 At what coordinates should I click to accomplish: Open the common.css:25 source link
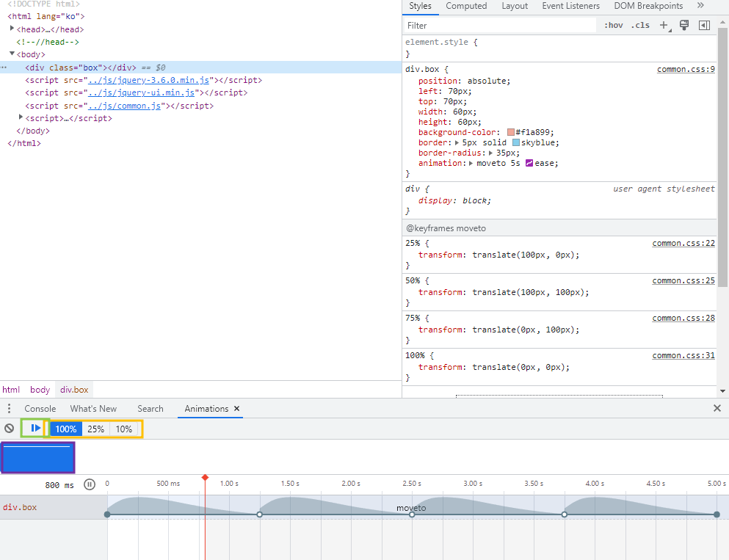(683, 280)
